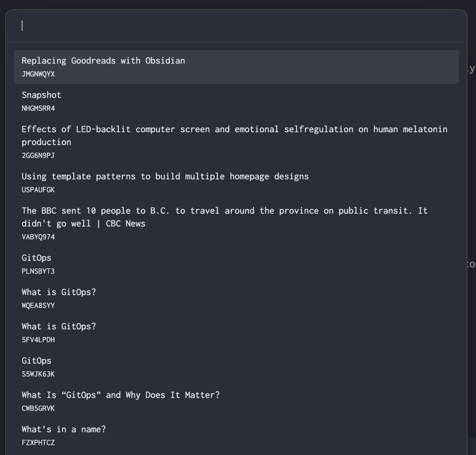Screen dimensions: 476x455
Task: Select the first "What is GitOps?" result
Action: (59, 292)
